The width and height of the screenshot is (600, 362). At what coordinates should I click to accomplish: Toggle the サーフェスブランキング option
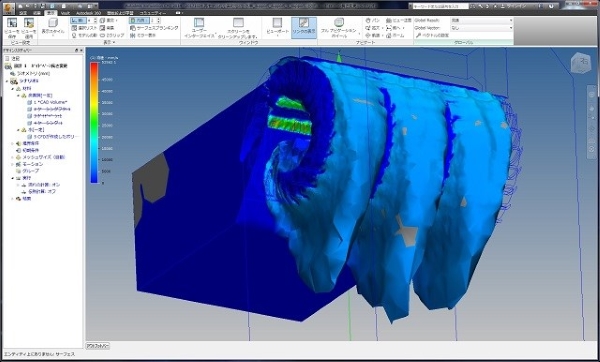pos(154,28)
